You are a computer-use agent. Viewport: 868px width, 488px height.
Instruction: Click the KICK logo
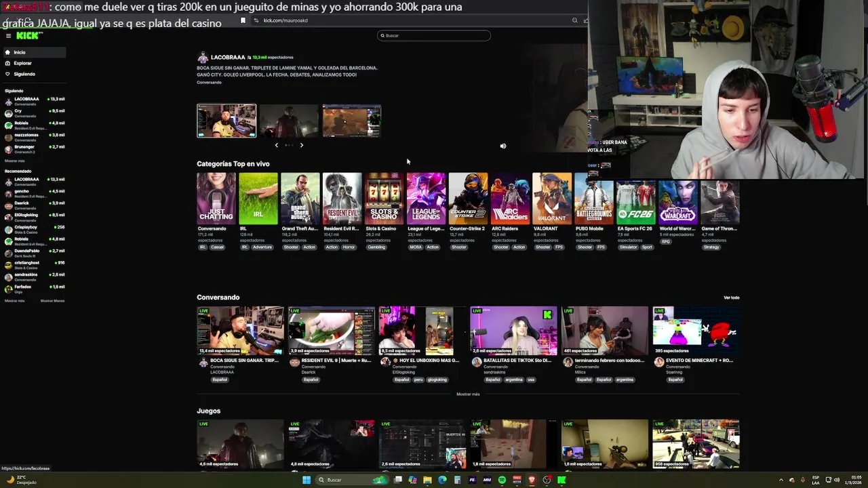click(x=28, y=36)
